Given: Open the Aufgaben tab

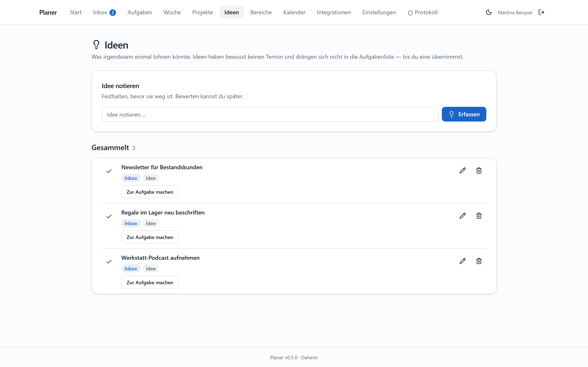Looking at the screenshot, I should tap(140, 12).
